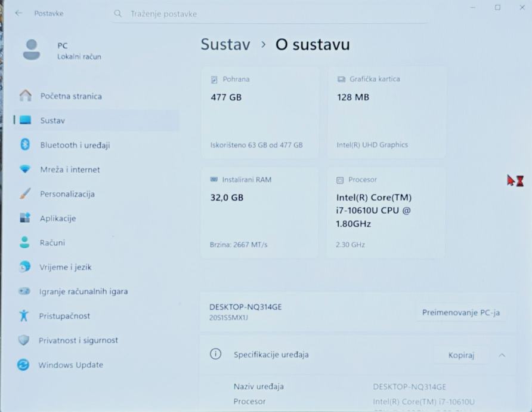The width and height of the screenshot is (532, 412).
Task: Open Mreža i internet settings
Action: (97, 169)
